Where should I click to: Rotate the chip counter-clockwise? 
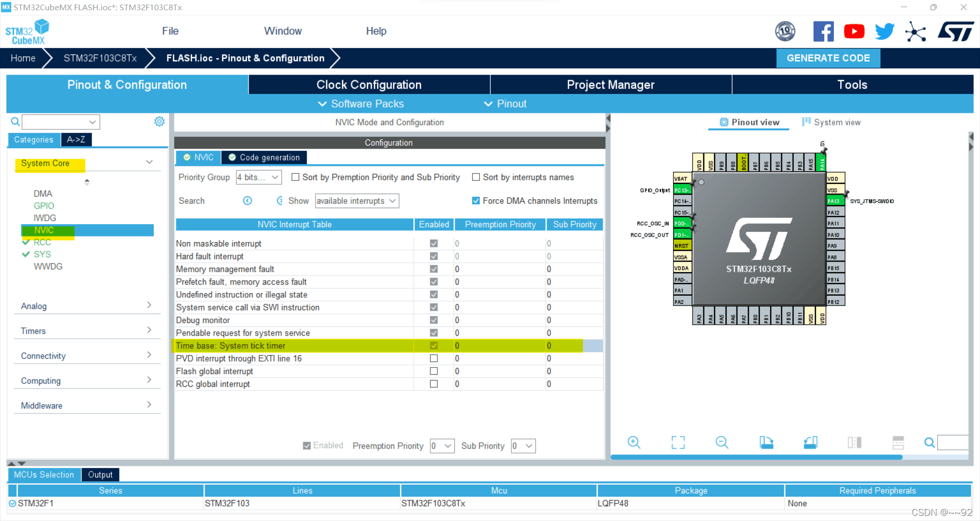pyautogui.click(x=811, y=442)
